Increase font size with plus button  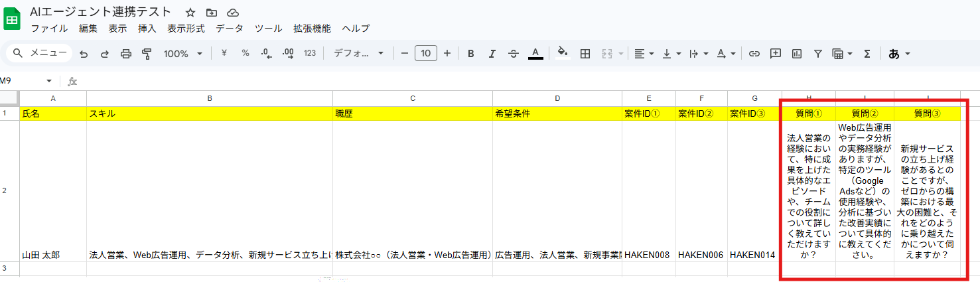tap(447, 53)
